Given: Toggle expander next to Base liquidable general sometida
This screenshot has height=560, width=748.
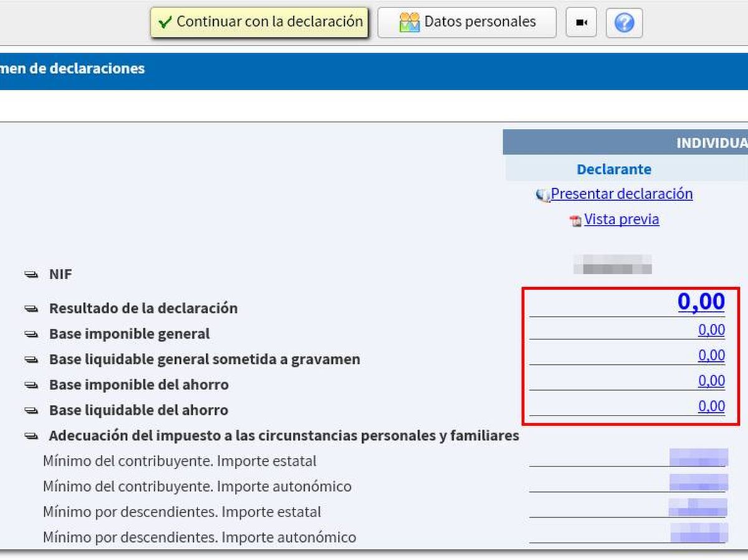Looking at the screenshot, I should [31, 359].
